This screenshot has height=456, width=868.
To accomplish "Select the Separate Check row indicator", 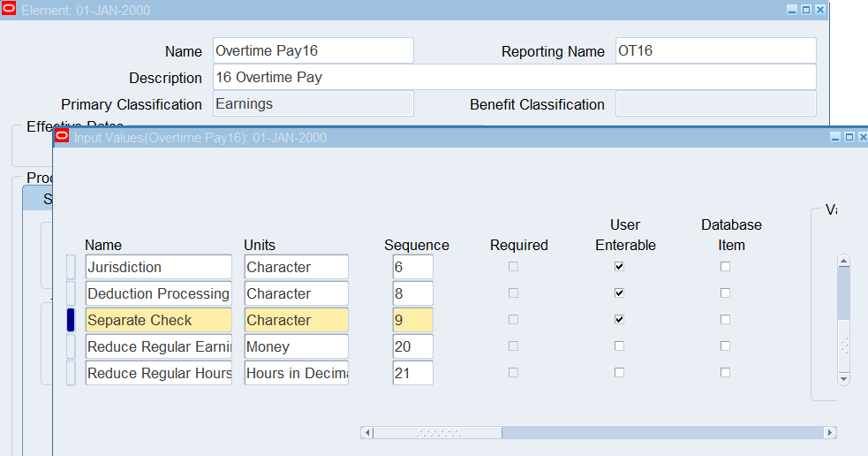I will pos(71,320).
